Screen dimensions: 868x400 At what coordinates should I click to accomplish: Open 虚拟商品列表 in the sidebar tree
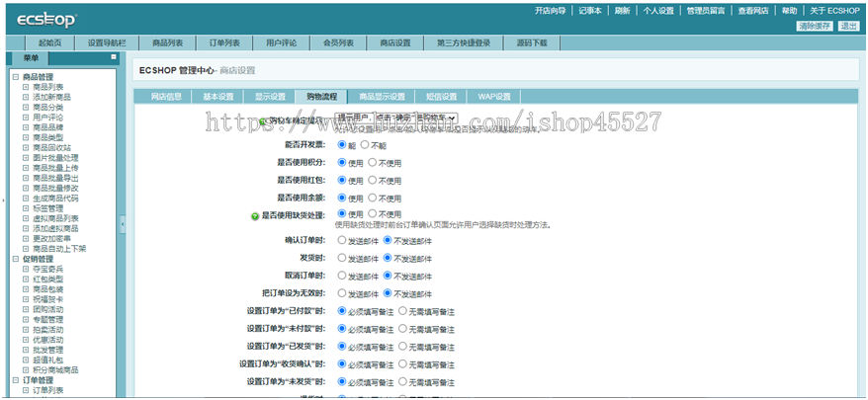(55, 218)
